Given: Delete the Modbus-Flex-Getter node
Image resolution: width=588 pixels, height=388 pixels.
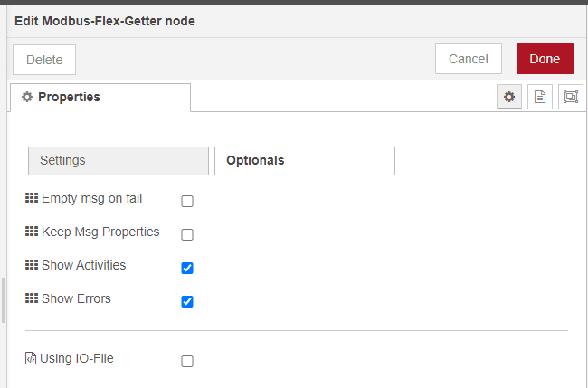Looking at the screenshot, I should pyautogui.click(x=44, y=60).
